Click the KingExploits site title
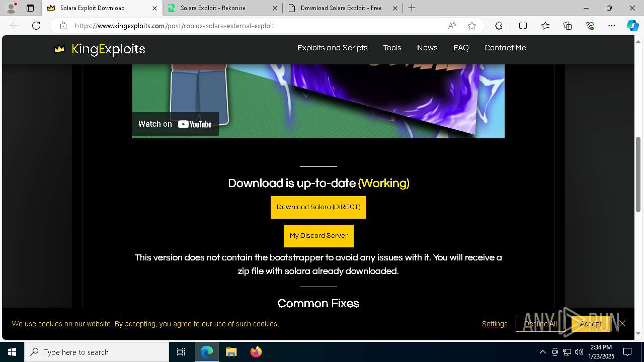The height and width of the screenshot is (362, 644). click(x=108, y=49)
